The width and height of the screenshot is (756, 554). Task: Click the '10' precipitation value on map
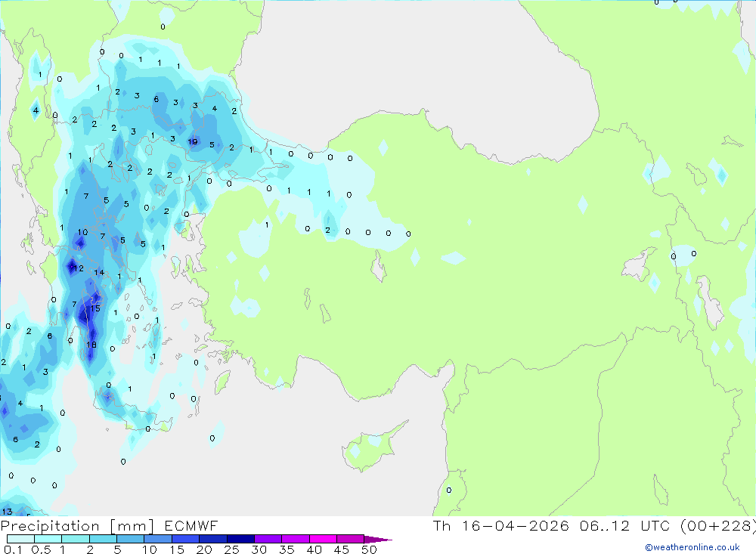83,232
